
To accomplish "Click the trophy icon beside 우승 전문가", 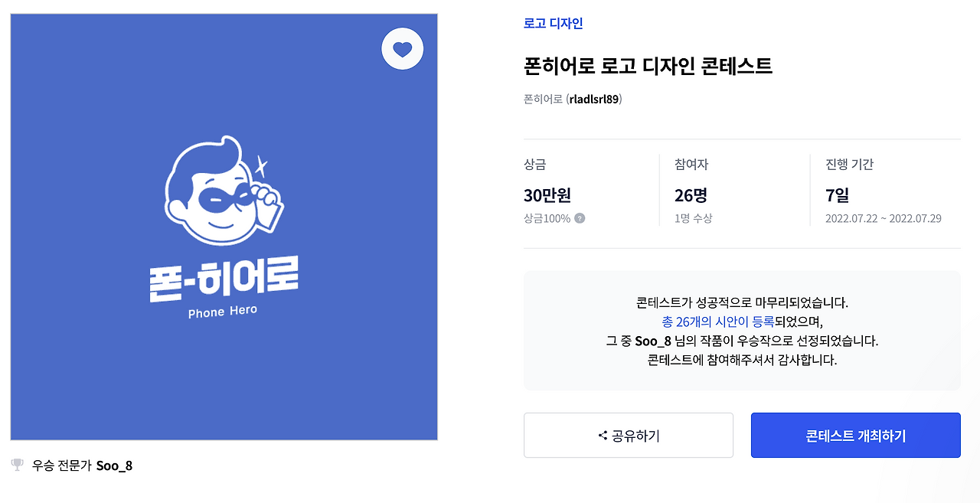I will [x=15, y=465].
